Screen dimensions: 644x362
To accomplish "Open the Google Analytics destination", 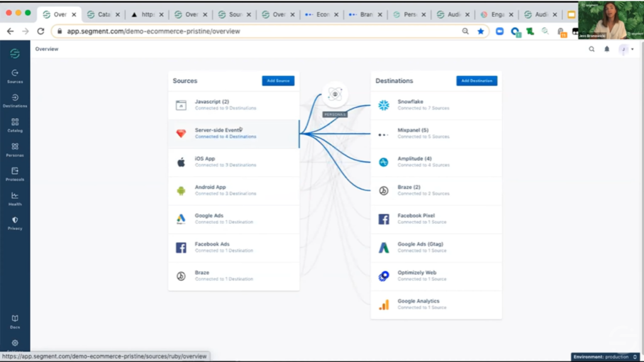I will coord(436,305).
